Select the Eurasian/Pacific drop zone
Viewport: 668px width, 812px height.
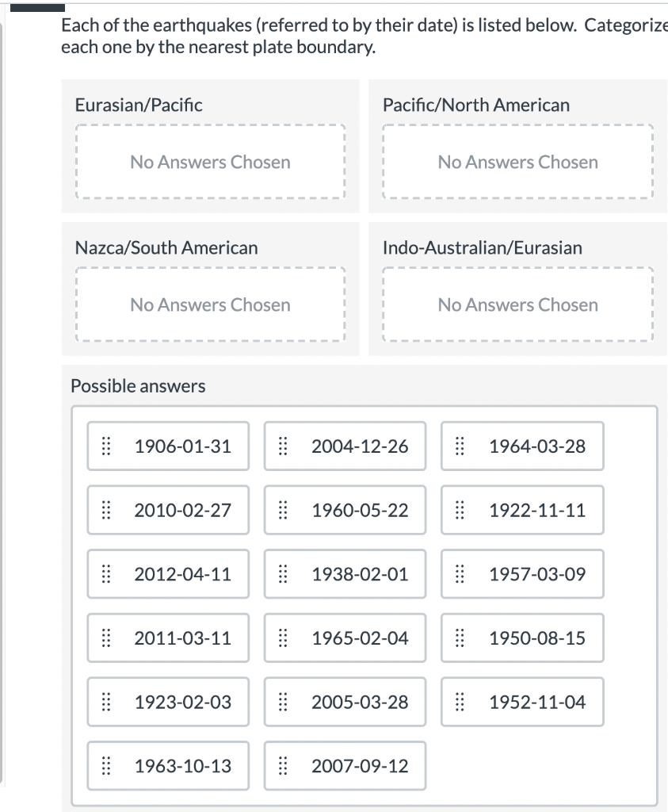(x=210, y=162)
